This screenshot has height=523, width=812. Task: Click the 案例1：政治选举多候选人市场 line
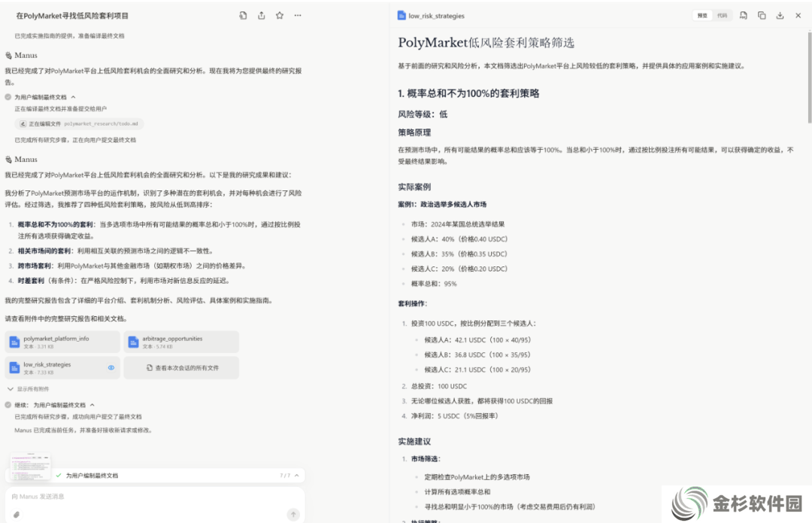pyautogui.click(x=442, y=204)
